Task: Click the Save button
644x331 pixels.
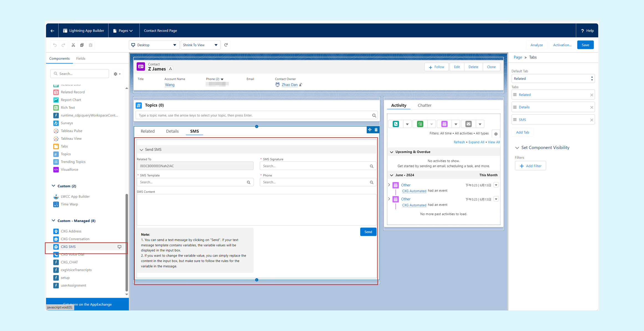Action: [585, 45]
